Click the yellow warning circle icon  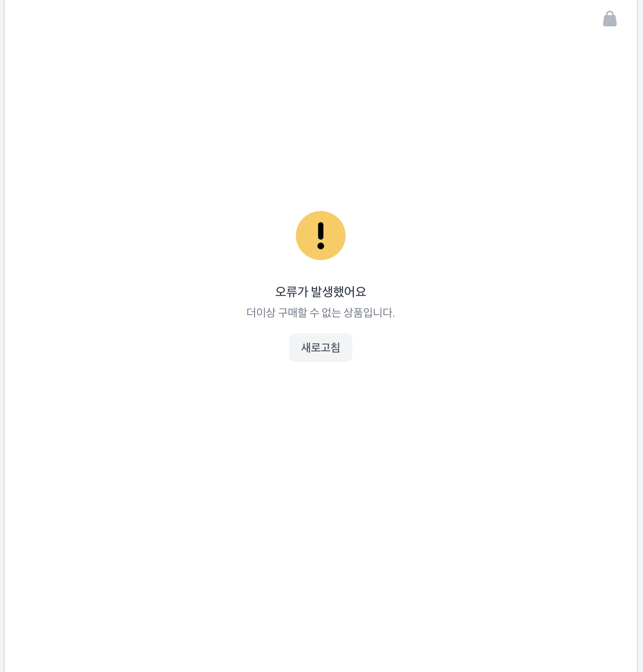click(x=321, y=235)
